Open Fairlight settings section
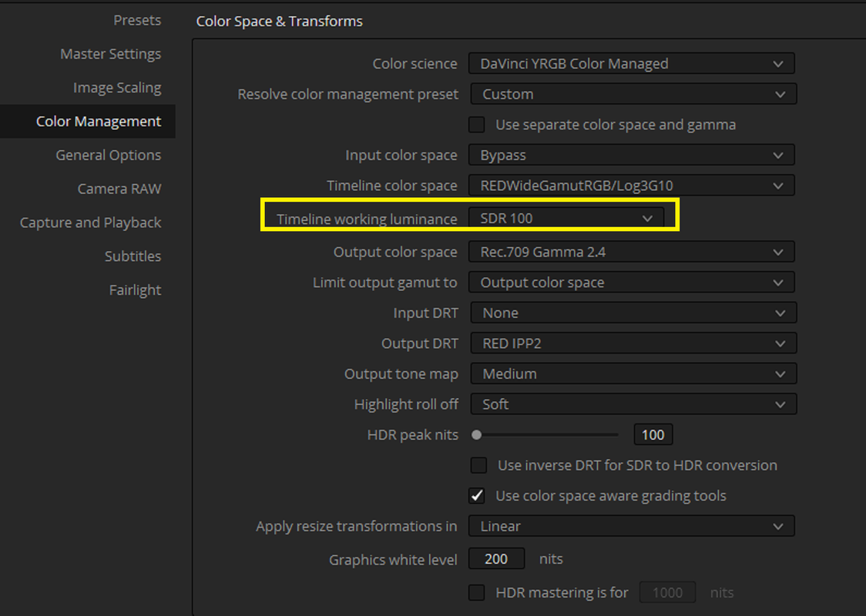Screen dimensions: 866x616 135,290
